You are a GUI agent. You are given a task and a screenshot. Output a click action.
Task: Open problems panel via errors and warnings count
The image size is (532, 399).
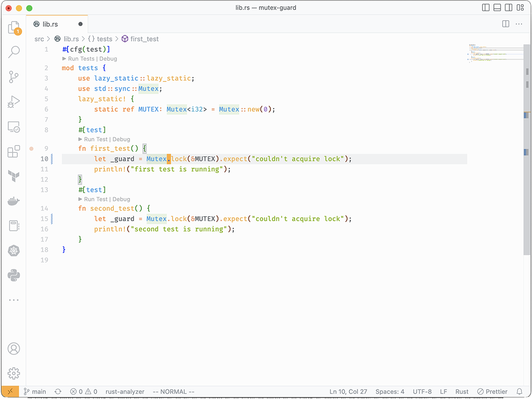coord(84,392)
